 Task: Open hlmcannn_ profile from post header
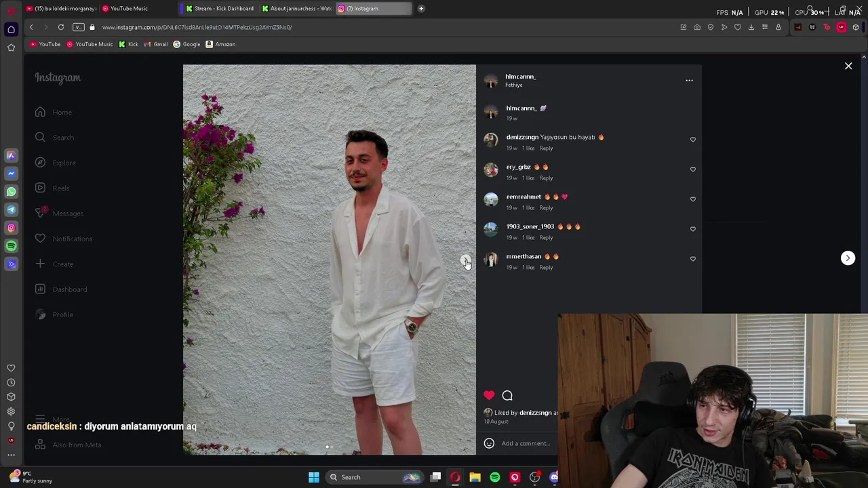point(520,77)
